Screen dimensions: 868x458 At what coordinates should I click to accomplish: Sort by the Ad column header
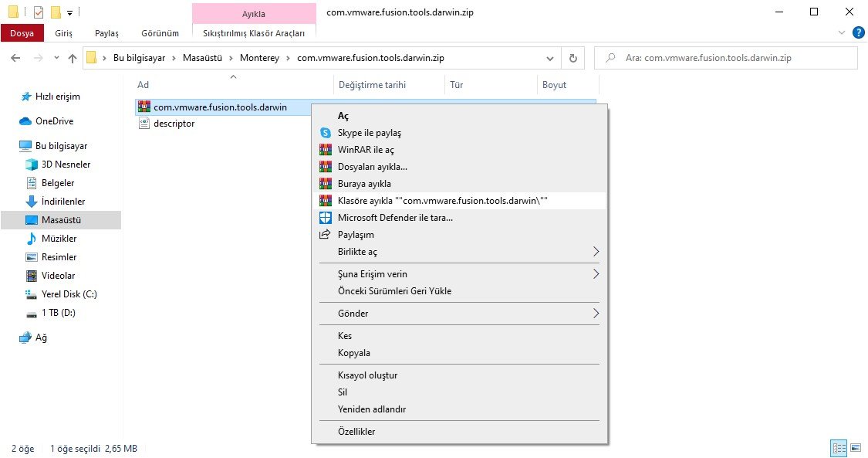tap(233, 85)
